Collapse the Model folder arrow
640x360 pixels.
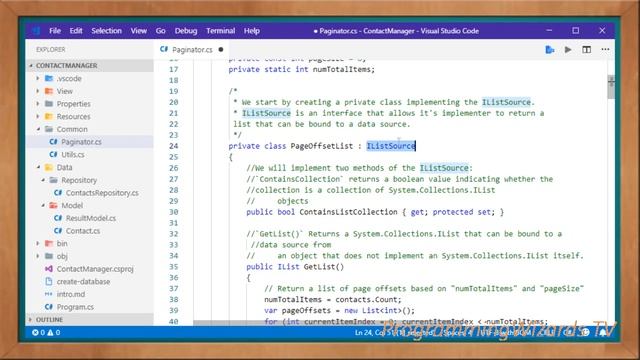[43, 205]
